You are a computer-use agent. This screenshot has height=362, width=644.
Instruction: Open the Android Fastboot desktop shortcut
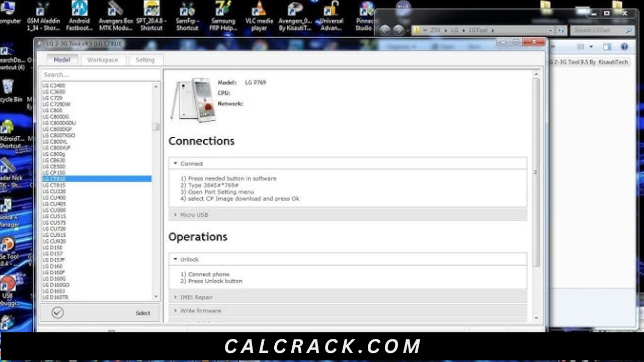pos(79,17)
